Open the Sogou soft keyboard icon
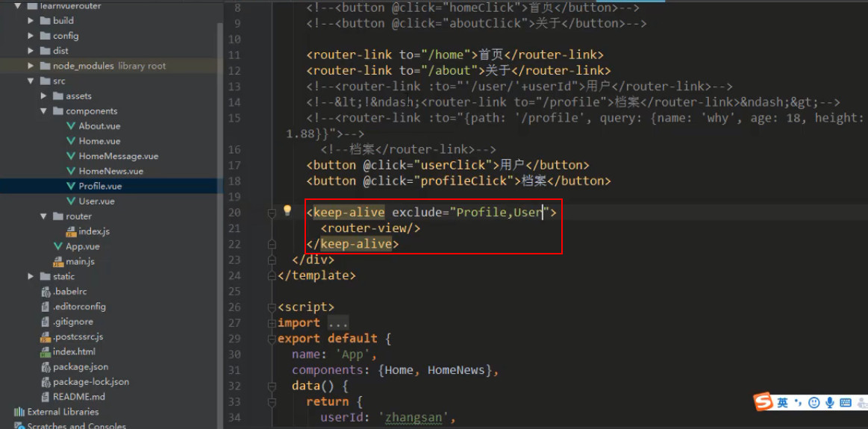The width and height of the screenshot is (868, 429). point(846,402)
